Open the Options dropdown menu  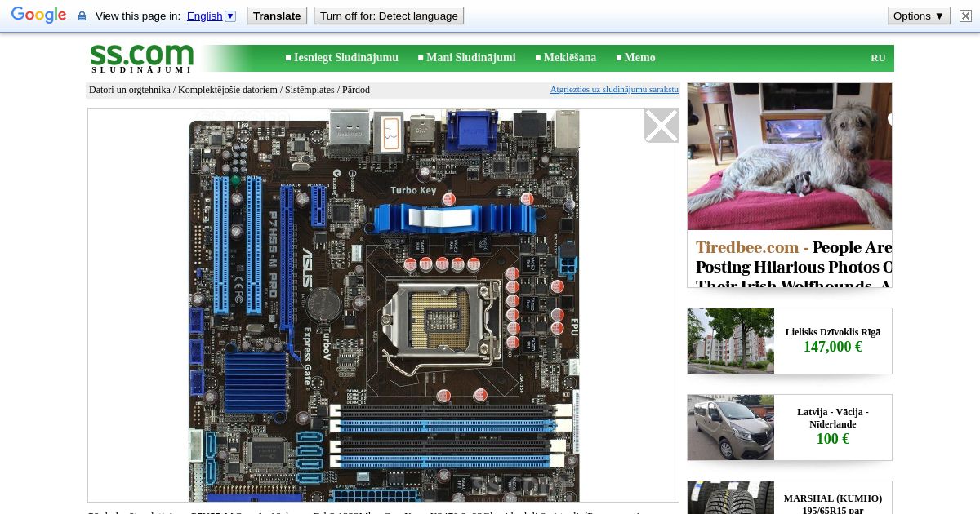[x=919, y=16]
